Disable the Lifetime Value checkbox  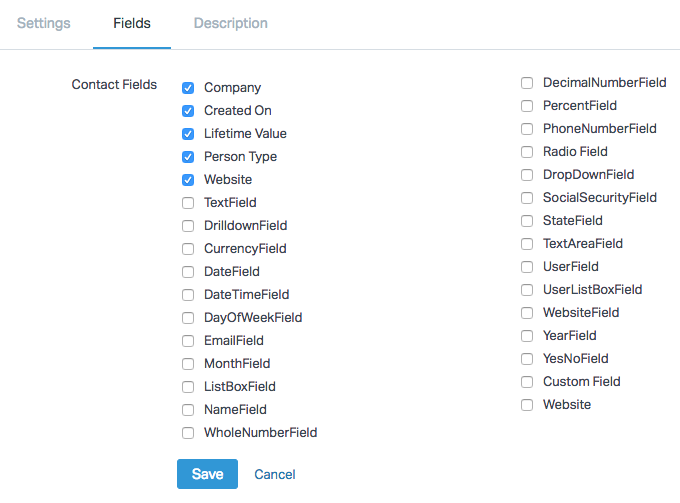coord(188,134)
